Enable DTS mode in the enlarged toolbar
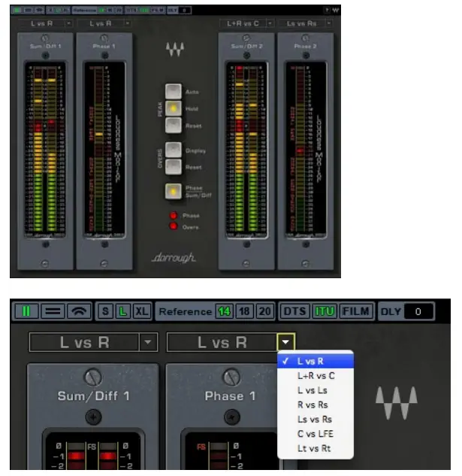This screenshot has width=462, height=476. pyautogui.click(x=294, y=311)
